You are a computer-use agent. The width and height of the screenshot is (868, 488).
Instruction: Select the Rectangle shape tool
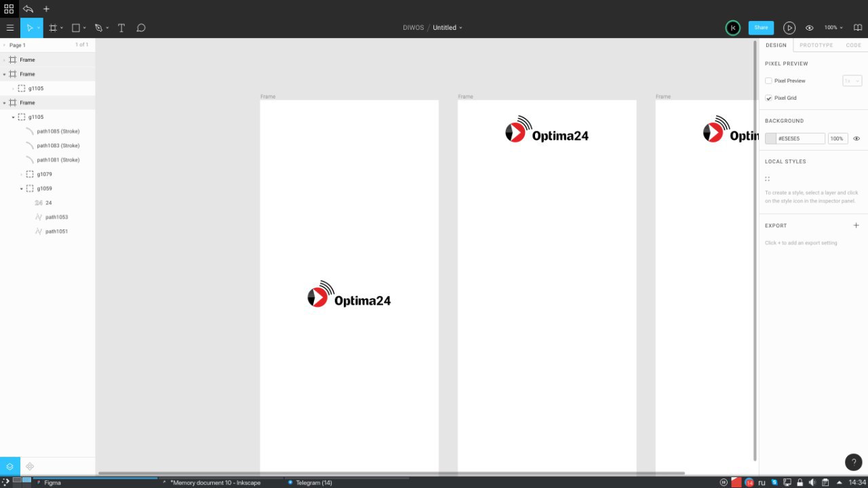coord(75,28)
